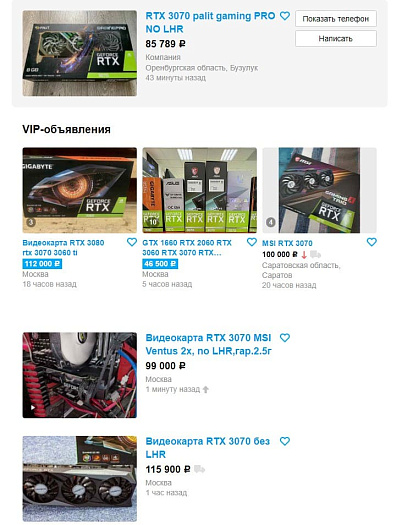Click the red price-drop arrow on MSI RTX 3070
Viewport: 402px width, 525px height.
304,255
